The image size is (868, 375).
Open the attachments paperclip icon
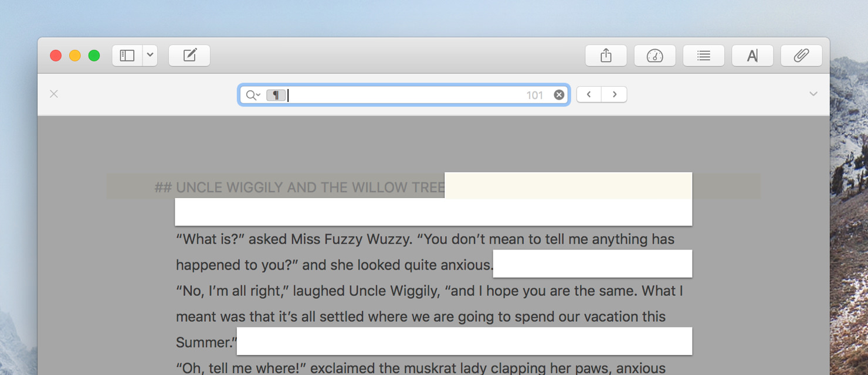tap(801, 56)
